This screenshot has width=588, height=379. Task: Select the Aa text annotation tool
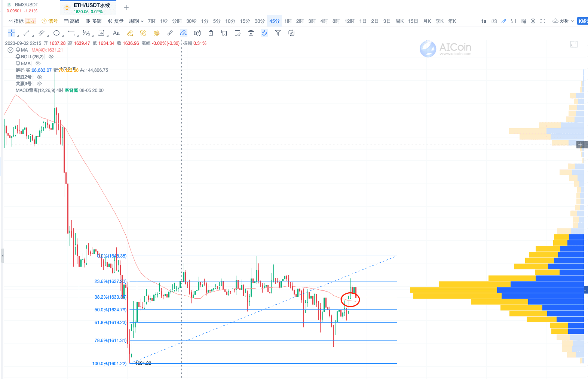116,33
